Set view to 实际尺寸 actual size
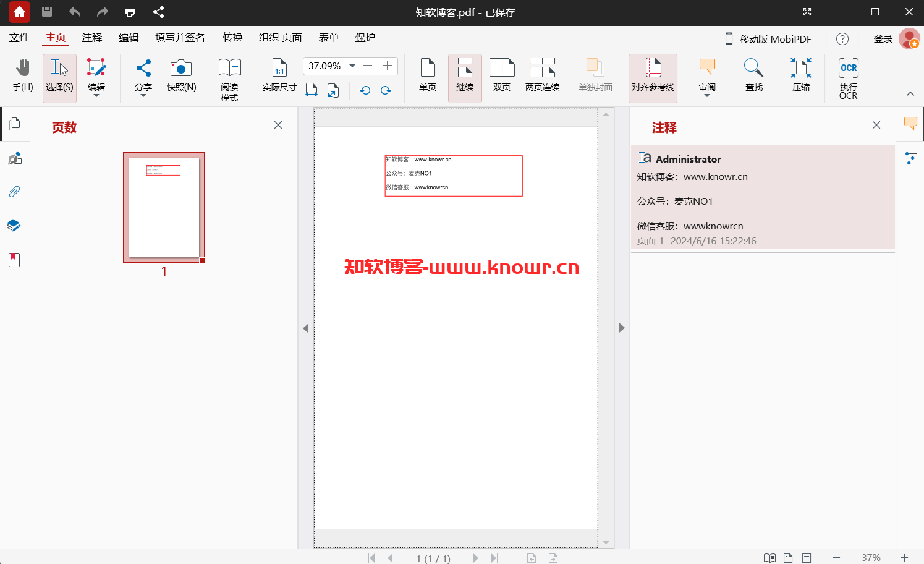This screenshot has height=564, width=924. pyautogui.click(x=279, y=76)
